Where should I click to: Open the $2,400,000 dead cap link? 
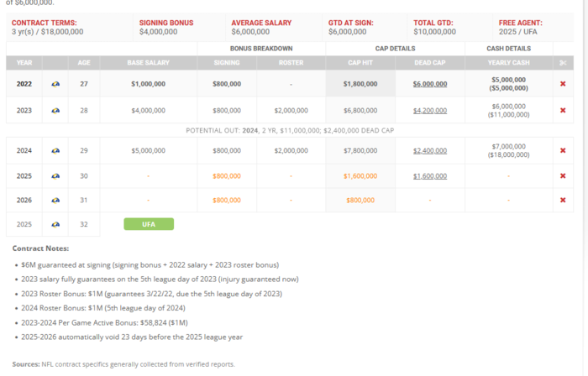point(428,150)
